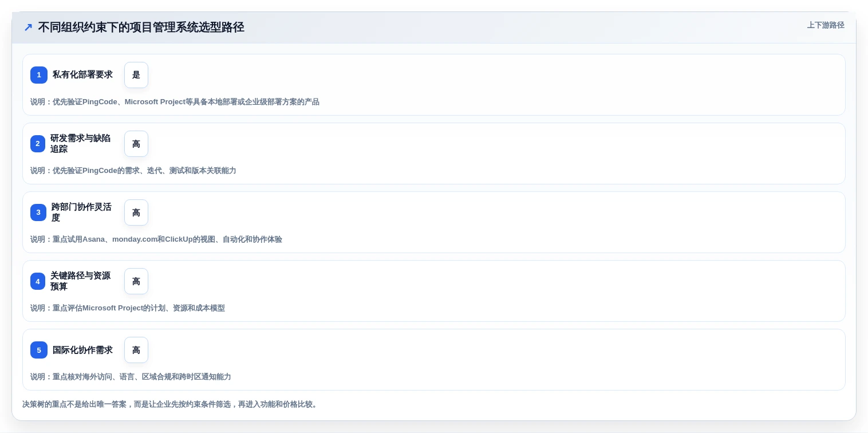Click the title 不同组织约束下的项目管理系统选型路径
The image size is (868, 433).
point(141,27)
